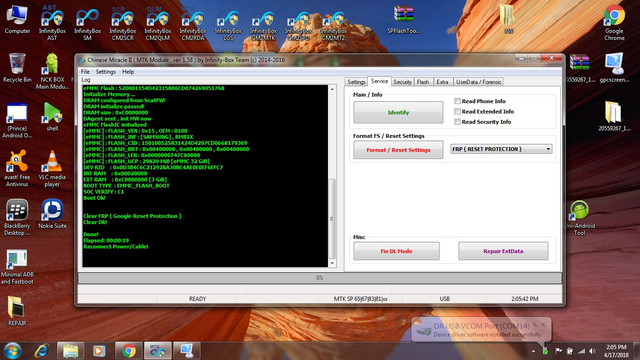Click the USB status bar entry
640x360 pixels.
tap(444, 299)
